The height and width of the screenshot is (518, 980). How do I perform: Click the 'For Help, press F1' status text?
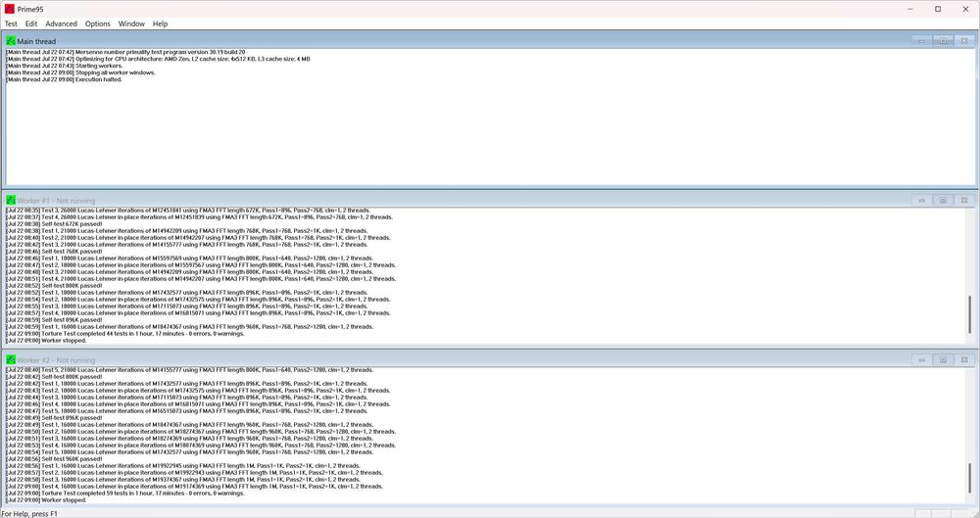pos(29,514)
